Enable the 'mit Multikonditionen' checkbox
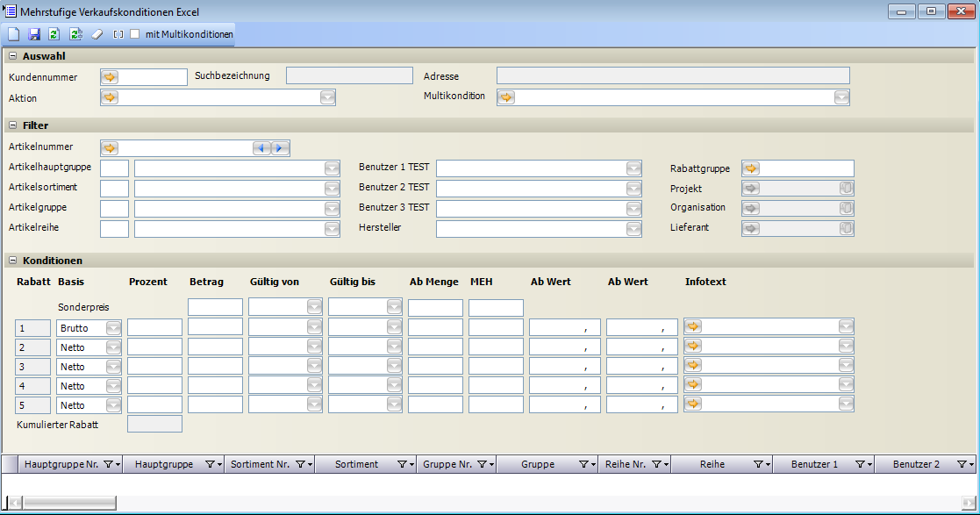 (135, 34)
